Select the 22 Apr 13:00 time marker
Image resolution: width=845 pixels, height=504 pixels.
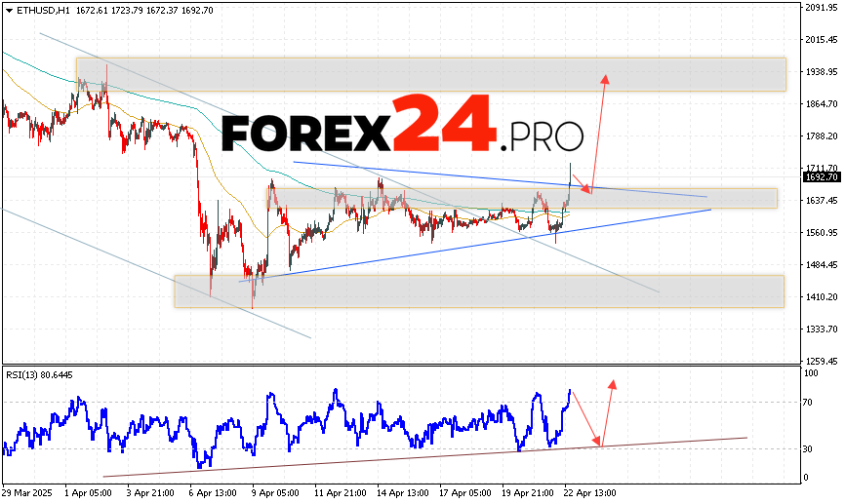[591, 494]
